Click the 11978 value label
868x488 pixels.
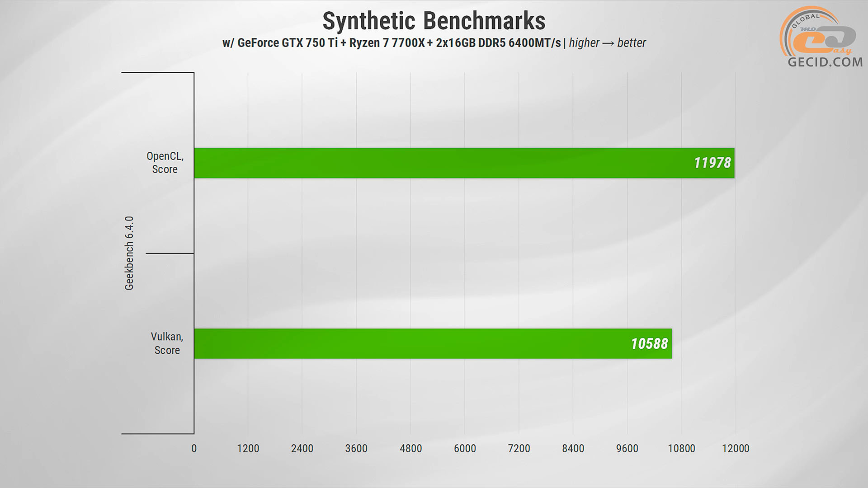click(x=712, y=163)
